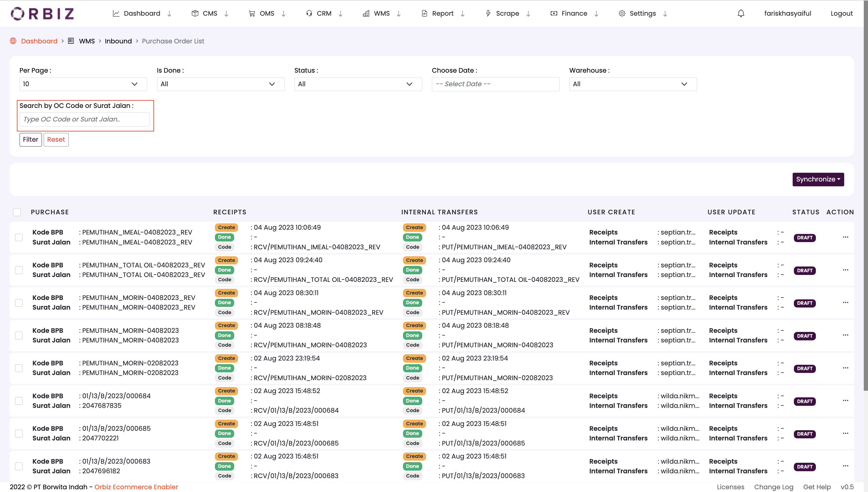Viewport: 868px width, 492px height.
Task: Toggle the select-all checkbox in table header
Action: (x=17, y=212)
